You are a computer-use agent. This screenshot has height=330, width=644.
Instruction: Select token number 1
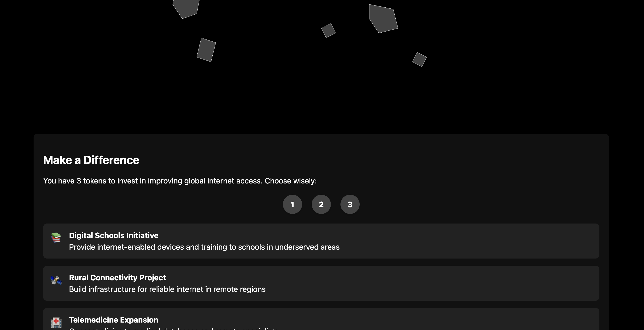click(x=292, y=204)
